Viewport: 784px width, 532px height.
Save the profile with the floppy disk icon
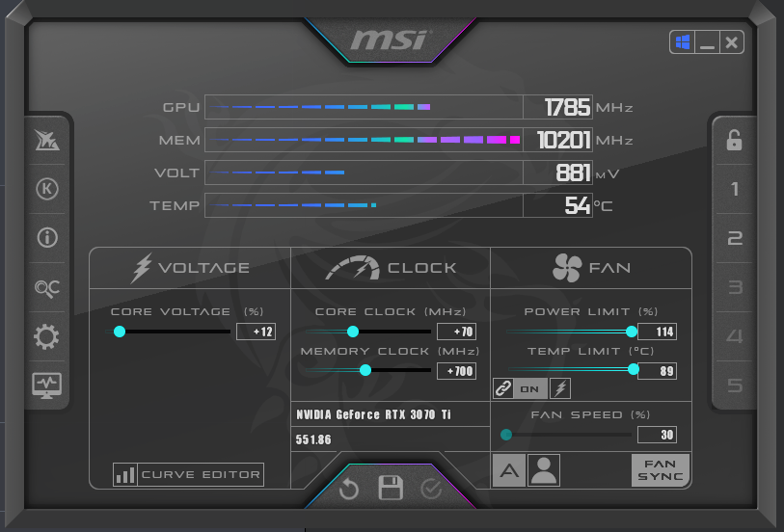point(391,488)
